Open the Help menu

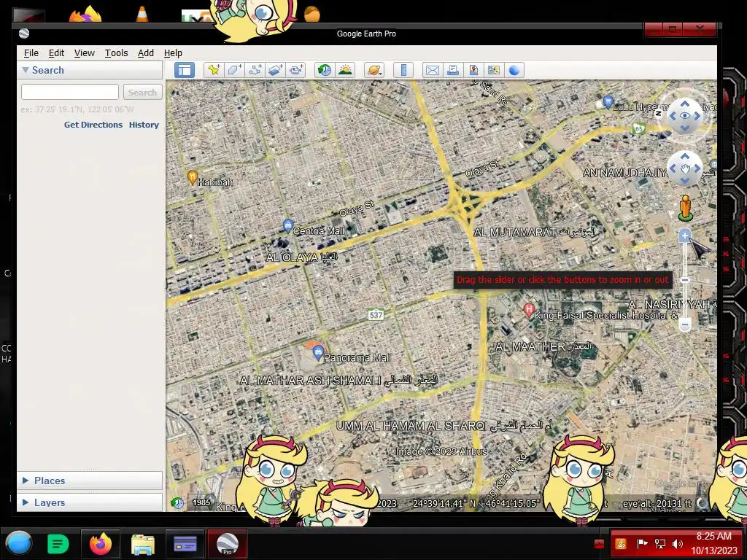tap(173, 52)
